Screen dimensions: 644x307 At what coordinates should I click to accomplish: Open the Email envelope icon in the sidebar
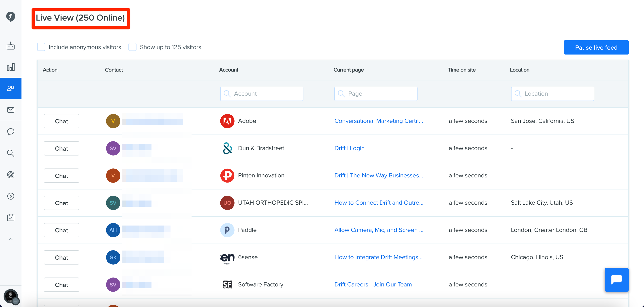pos(11,110)
